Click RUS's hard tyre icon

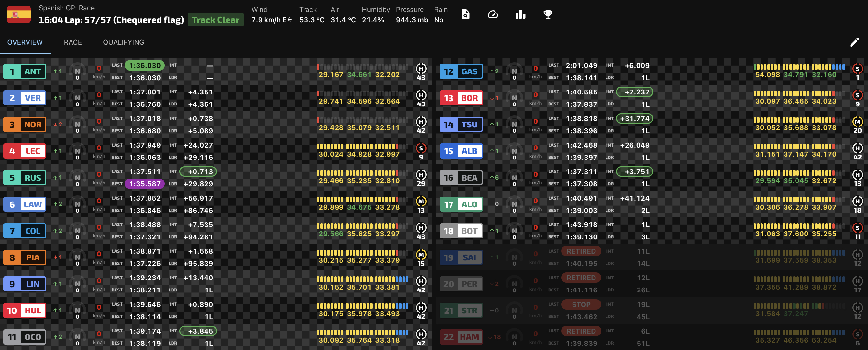(421, 175)
